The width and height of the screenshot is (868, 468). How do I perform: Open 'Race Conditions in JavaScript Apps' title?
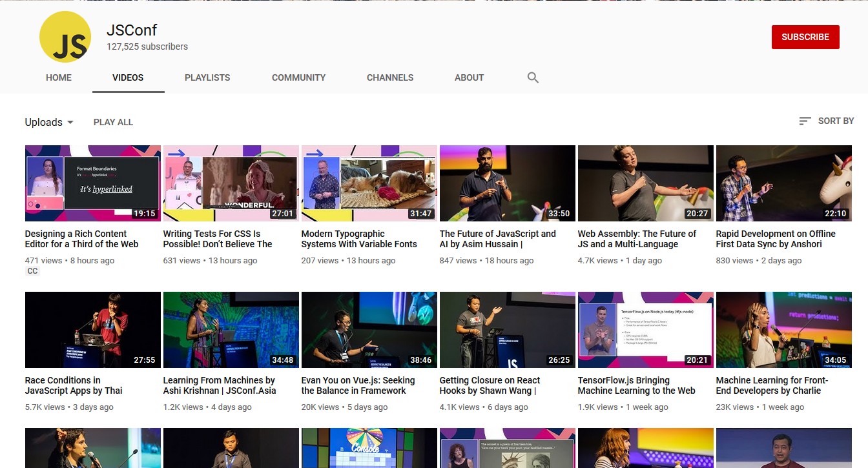(x=74, y=385)
